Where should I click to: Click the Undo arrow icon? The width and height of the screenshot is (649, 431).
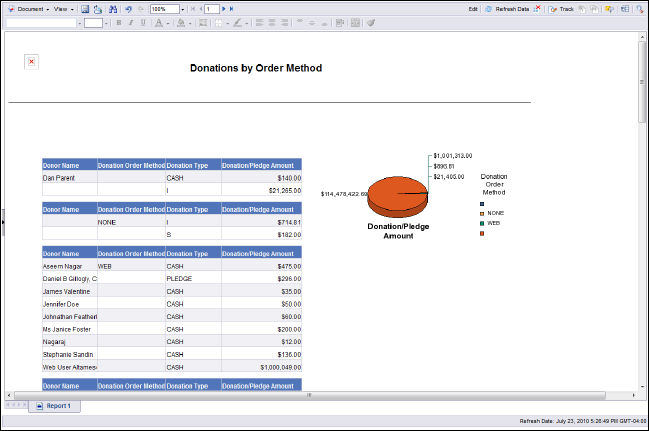point(128,8)
